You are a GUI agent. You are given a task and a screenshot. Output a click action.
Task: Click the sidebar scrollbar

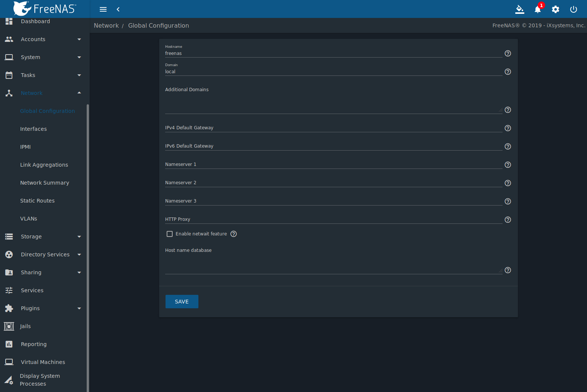88,248
